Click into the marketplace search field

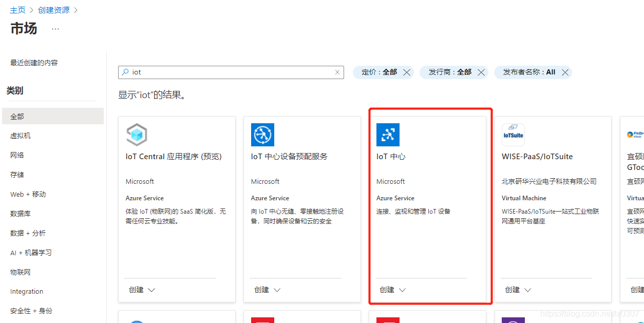tap(231, 72)
